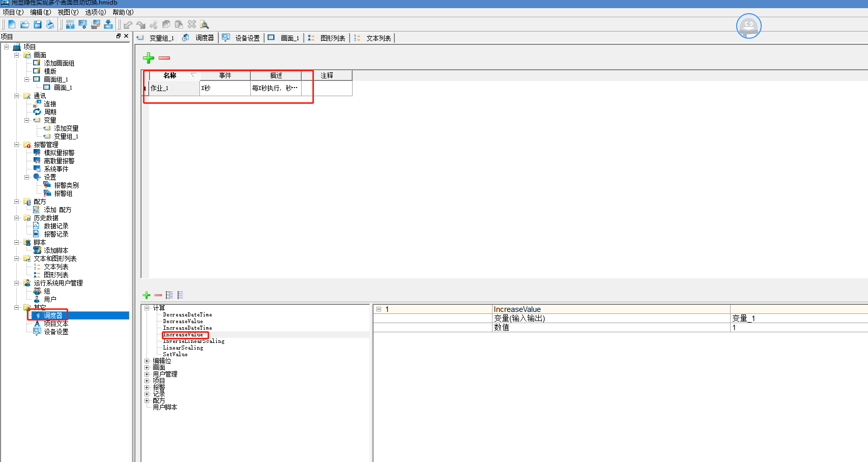Expand the 报警 function group
Viewport: 868px width, 462px height.
[x=147, y=387]
